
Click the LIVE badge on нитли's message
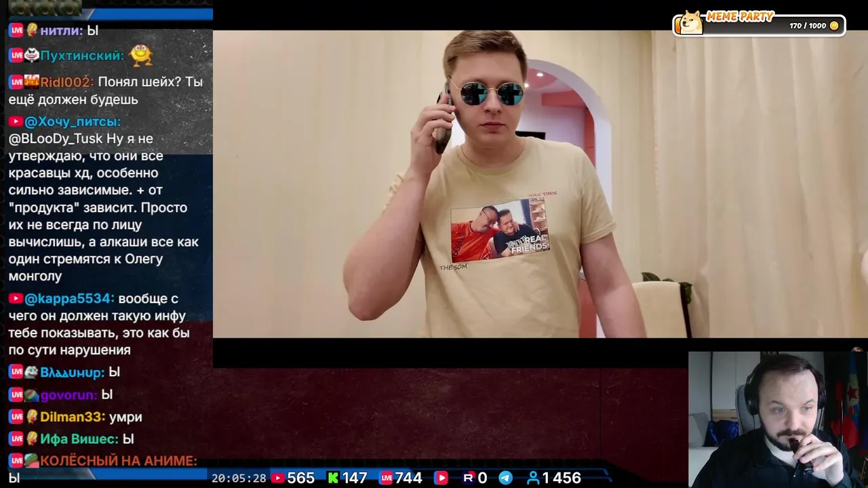[16, 30]
